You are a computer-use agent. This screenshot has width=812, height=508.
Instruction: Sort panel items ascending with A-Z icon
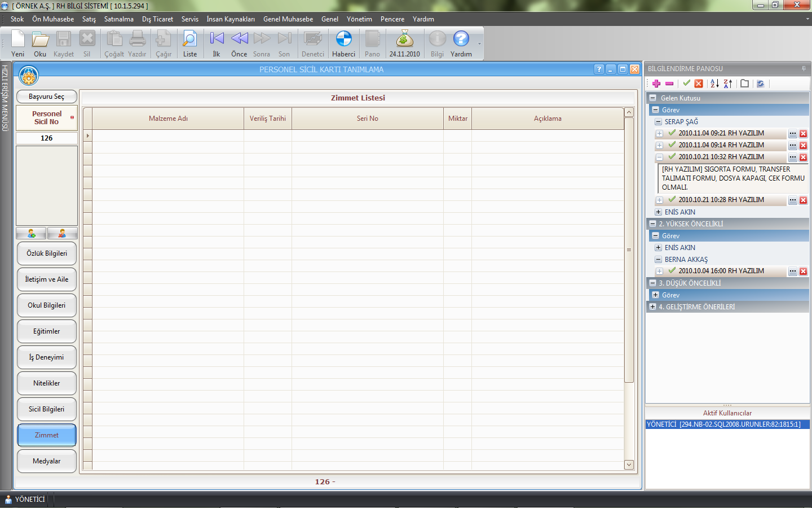tap(714, 84)
